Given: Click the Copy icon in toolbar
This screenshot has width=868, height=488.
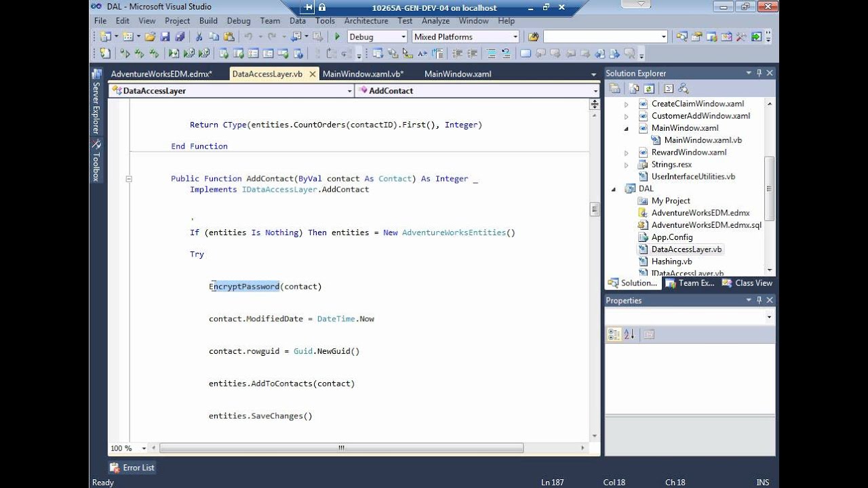Looking at the screenshot, I should pyautogui.click(x=214, y=37).
